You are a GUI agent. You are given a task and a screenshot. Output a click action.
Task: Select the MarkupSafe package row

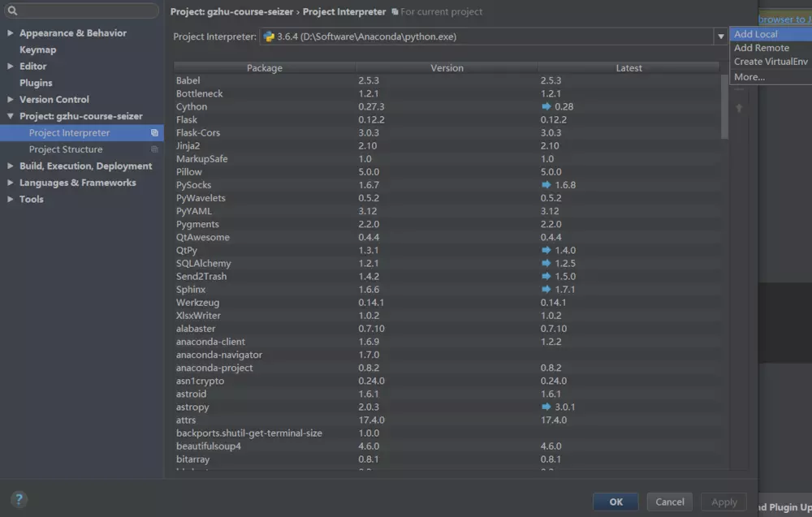coord(447,159)
